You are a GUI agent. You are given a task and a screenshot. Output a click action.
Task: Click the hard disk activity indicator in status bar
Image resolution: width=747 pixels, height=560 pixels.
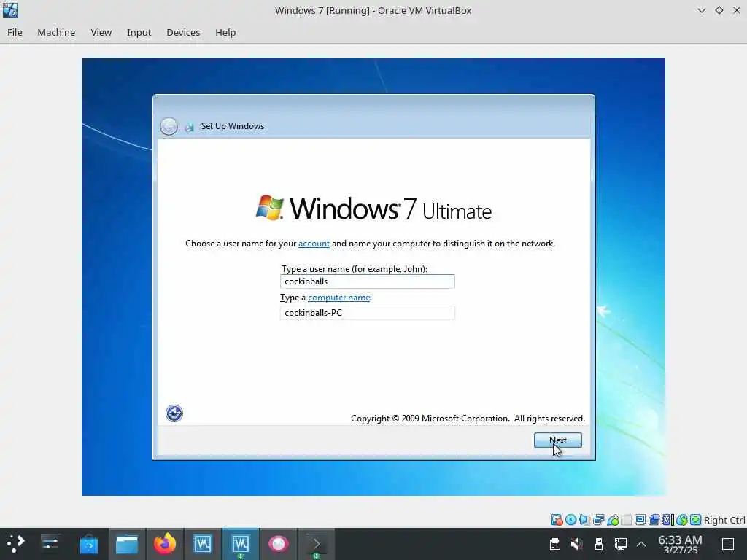557,519
